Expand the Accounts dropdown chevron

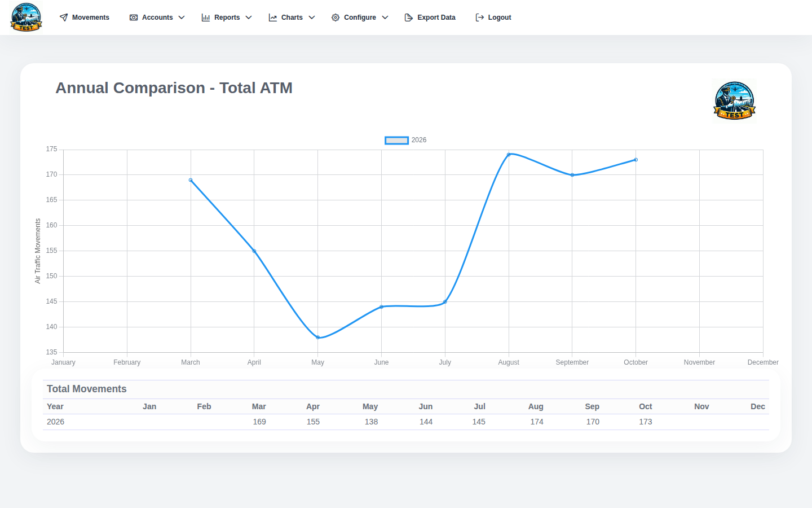tap(182, 17)
